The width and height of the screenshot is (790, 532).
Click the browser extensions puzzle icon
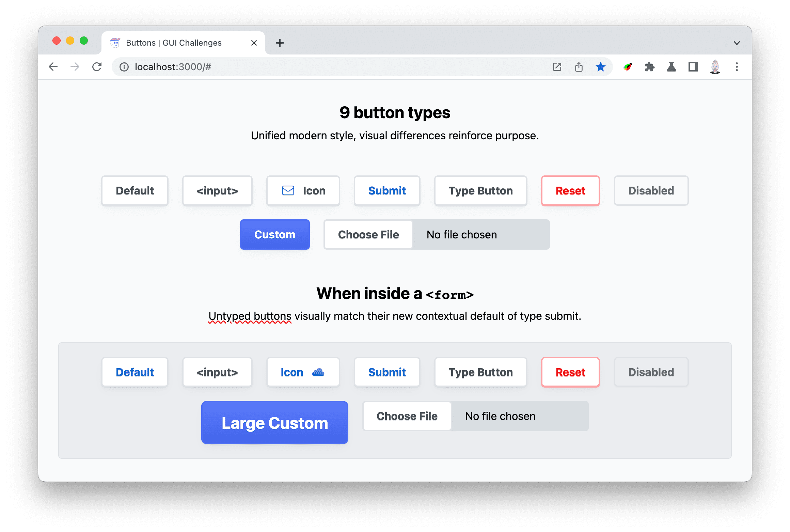649,66
